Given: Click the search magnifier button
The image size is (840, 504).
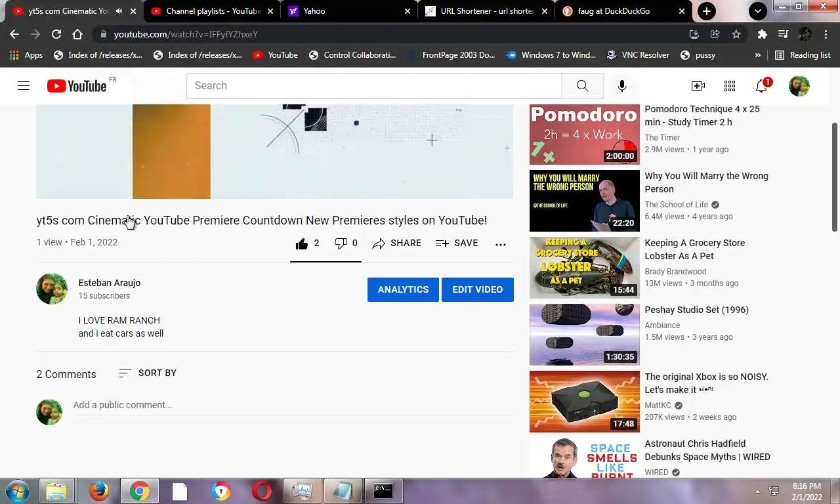Looking at the screenshot, I should [x=582, y=86].
